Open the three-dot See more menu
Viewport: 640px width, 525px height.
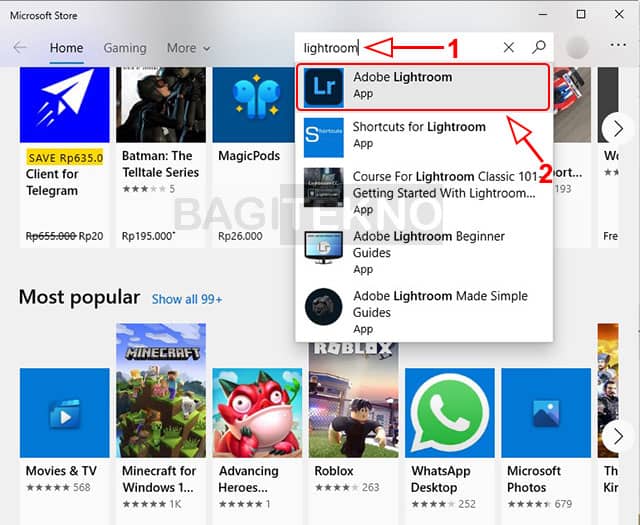618,44
